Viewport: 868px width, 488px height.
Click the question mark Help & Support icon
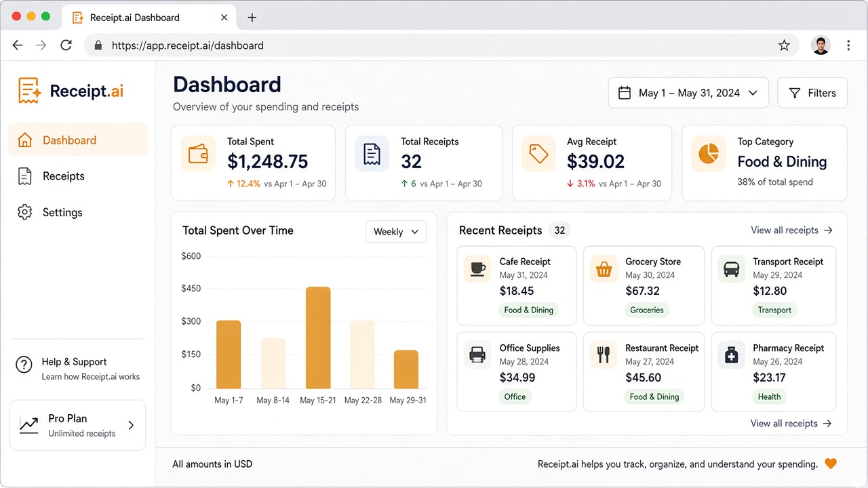pos(24,365)
